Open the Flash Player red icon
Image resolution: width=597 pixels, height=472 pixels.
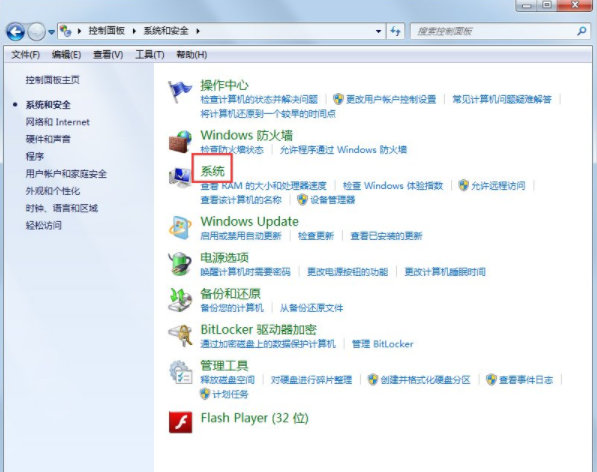(180, 422)
